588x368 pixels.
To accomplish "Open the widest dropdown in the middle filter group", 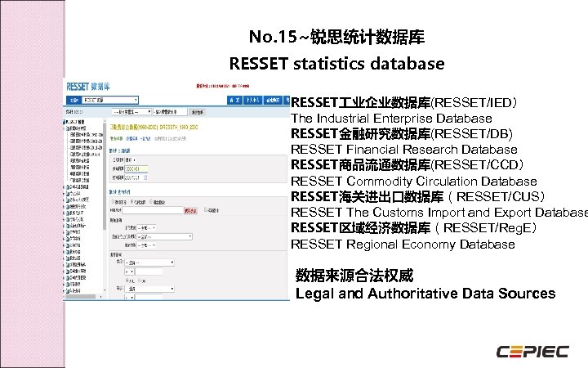I will [165, 236].
